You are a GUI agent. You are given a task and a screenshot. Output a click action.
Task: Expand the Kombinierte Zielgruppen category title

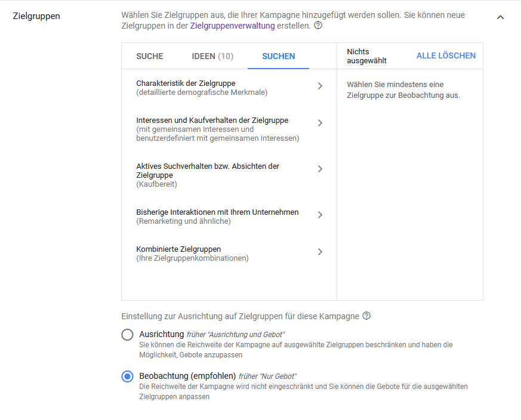point(178,249)
